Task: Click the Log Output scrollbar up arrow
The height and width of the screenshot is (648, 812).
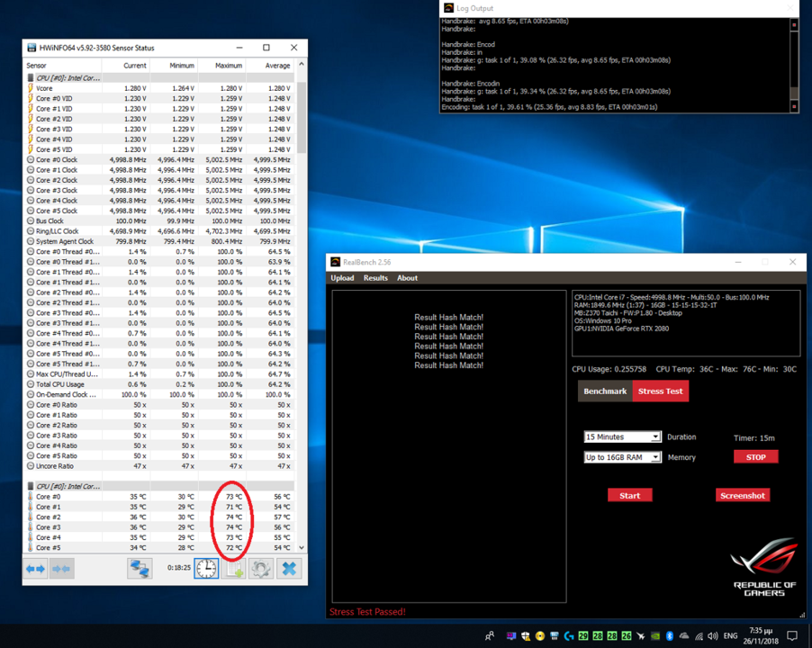Action: coord(794,24)
